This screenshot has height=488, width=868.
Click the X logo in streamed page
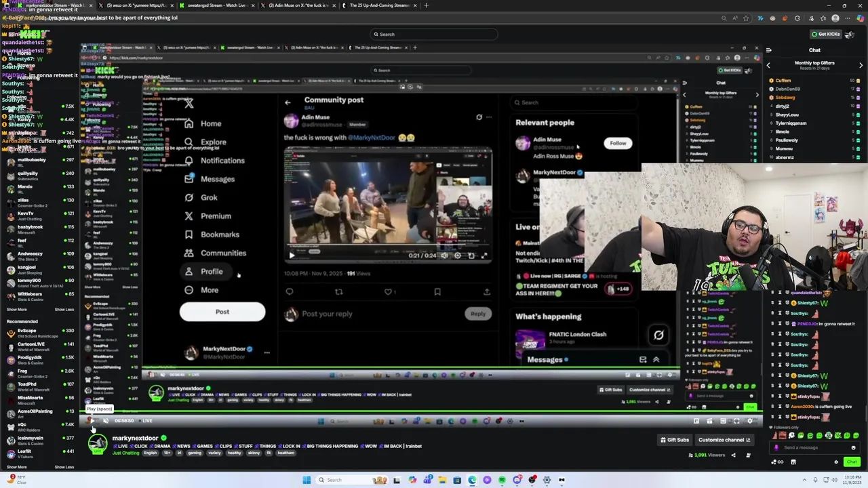(x=189, y=103)
